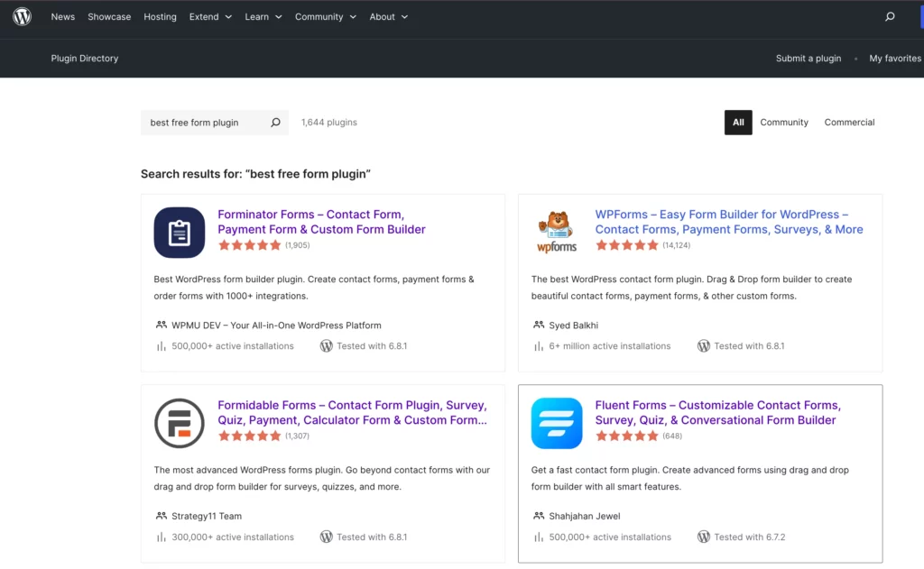This screenshot has height=569, width=924.
Task: Expand the Community dropdown in top nav
Action: click(x=325, y=16)
